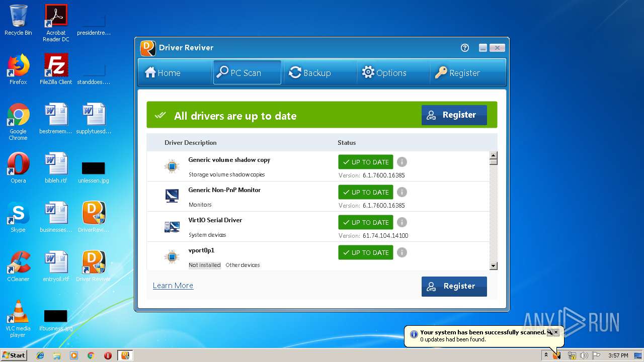Viewport: 644px width, 362px height.
Task: Select FileZilla Client desktop icon
Action: (x=56, y=69)
